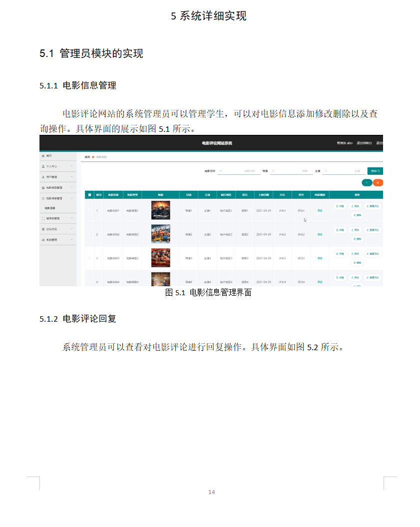View the movie poster thumbnail of 电影名称3

tap(161, 258)
